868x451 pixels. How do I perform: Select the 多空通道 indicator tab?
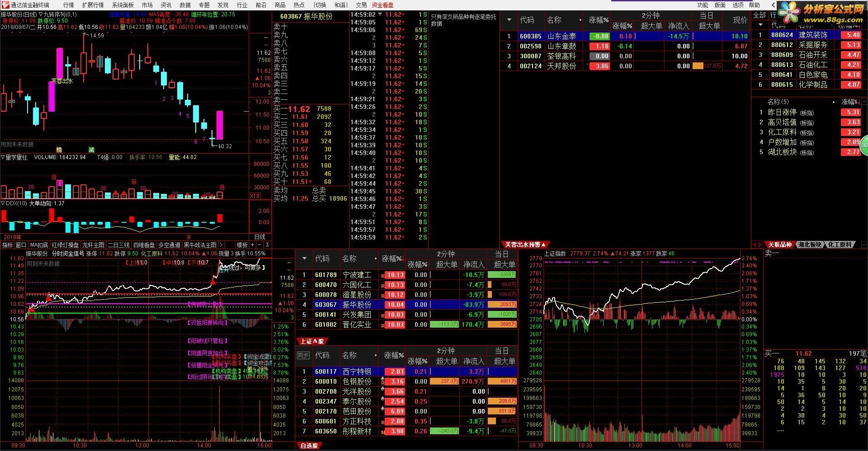[169, 245]
